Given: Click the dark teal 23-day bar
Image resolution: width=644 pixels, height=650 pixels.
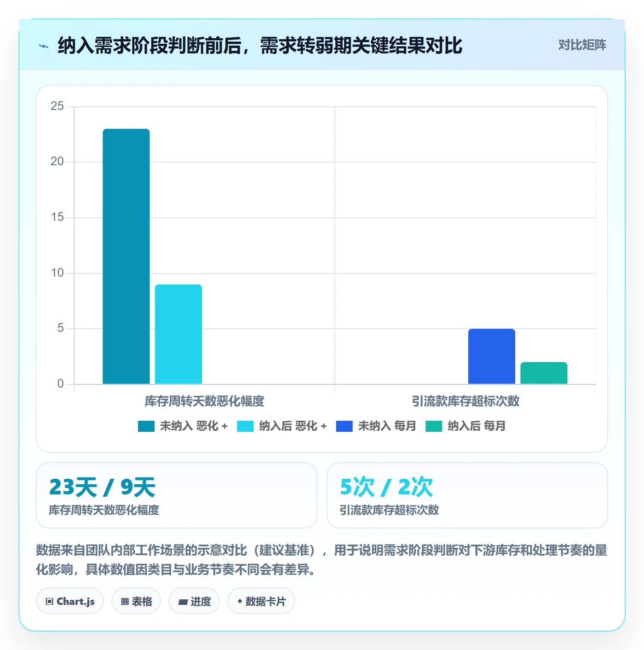Looking at the screenshot, I should pos(126,256).
